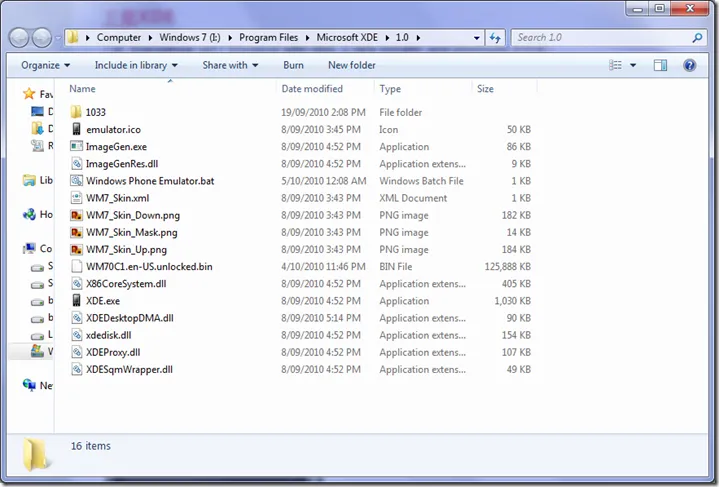Click the 5/10/2010 12:08 AM date
Image resolution: width=719 pixels, height=487 pixels.
coord(324,181)
